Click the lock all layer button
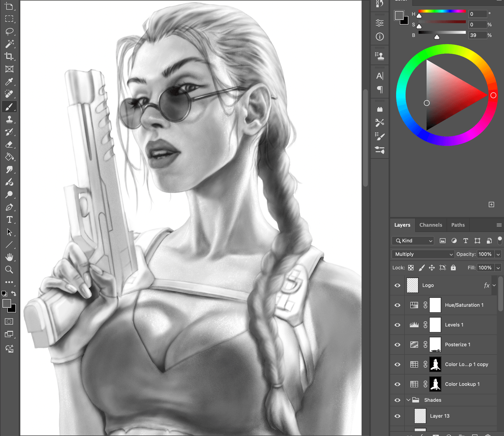 pos(453,268)
